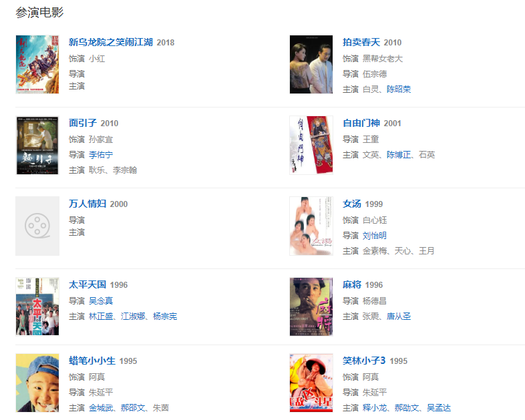Open director 吴念真's link
The height and width of the screenshot is (420, 525).
[x=101, y=300]
